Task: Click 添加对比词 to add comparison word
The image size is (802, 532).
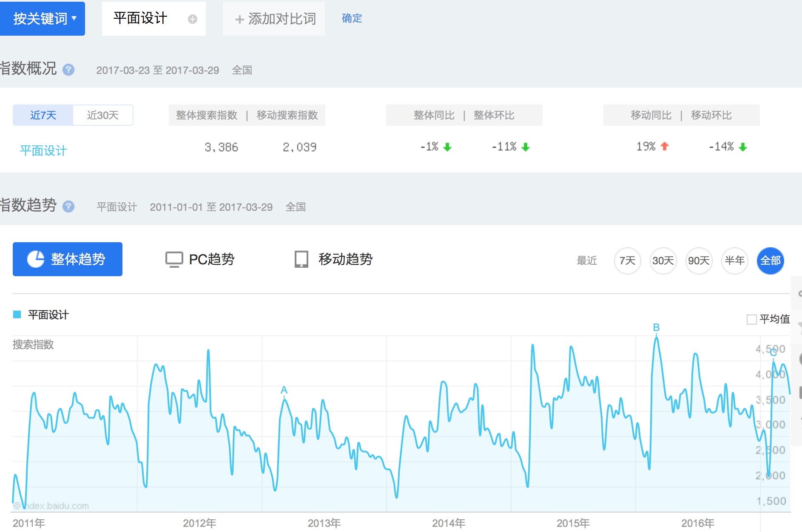Action: 274,19
